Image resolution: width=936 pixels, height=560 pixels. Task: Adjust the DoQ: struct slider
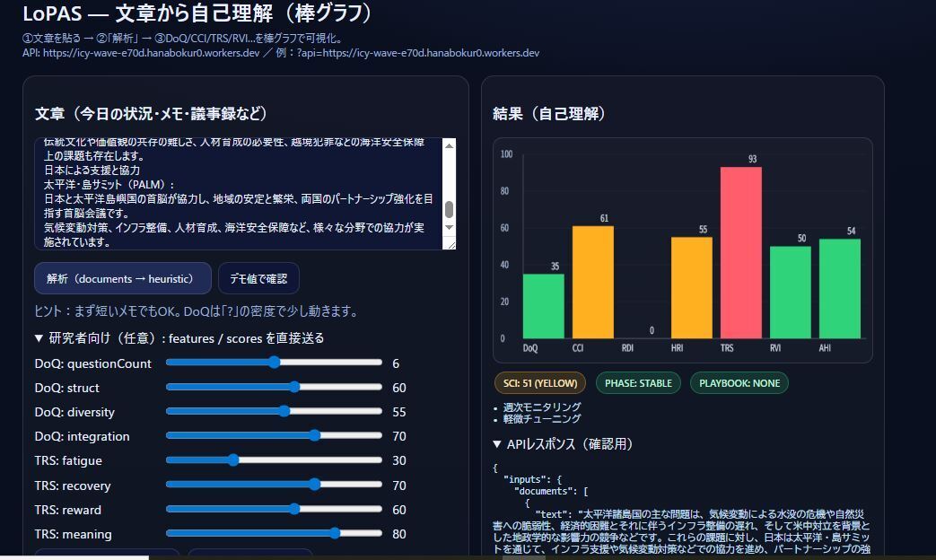pyautogui.click(x=294, y=387)
